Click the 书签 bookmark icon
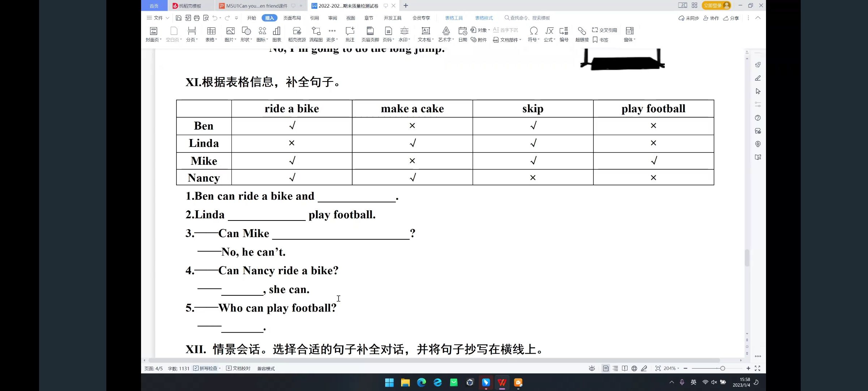The width and height of the screenshot is (868, 391). tap(600, 40)
